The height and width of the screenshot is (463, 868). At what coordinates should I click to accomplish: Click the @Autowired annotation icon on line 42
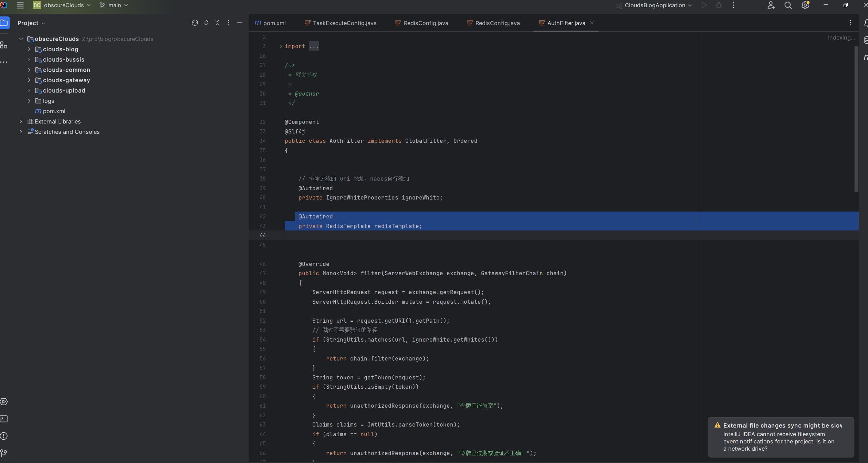point(315,216)
